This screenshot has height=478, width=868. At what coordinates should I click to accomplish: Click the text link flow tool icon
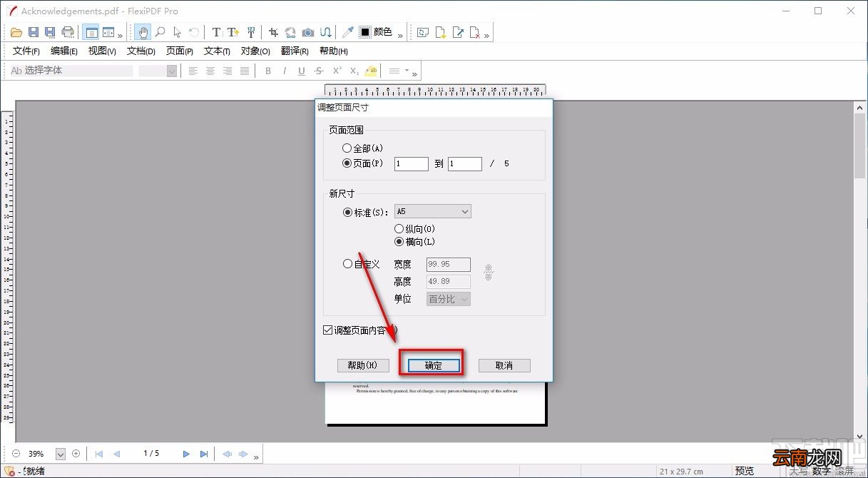tap(325, 32)
